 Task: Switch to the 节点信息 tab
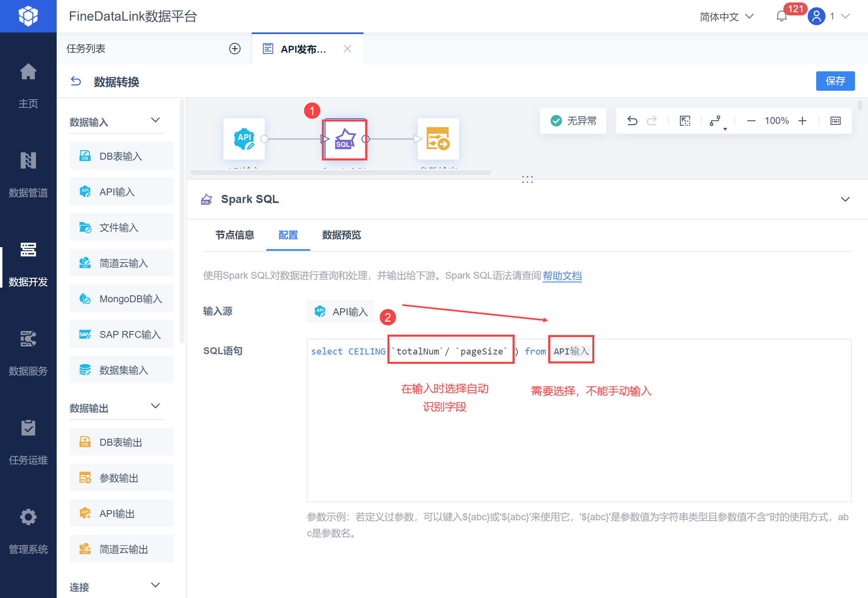click(x=234, y=235)
